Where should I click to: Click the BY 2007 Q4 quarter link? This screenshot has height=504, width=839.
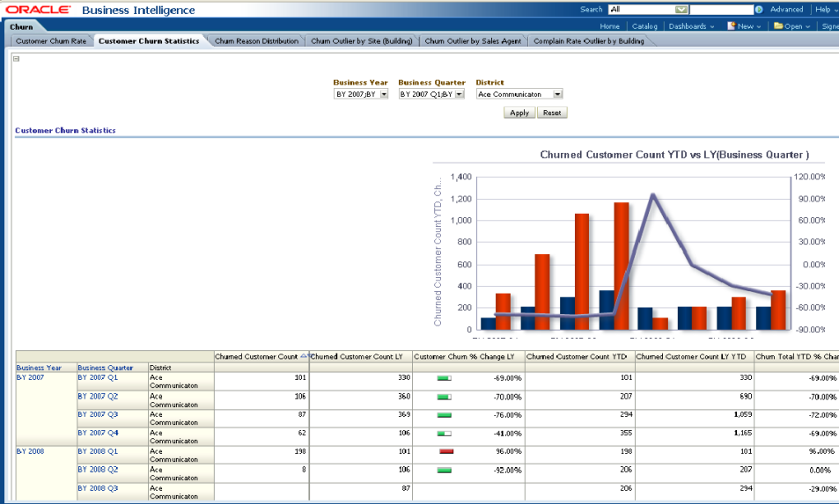click(98, 433)
